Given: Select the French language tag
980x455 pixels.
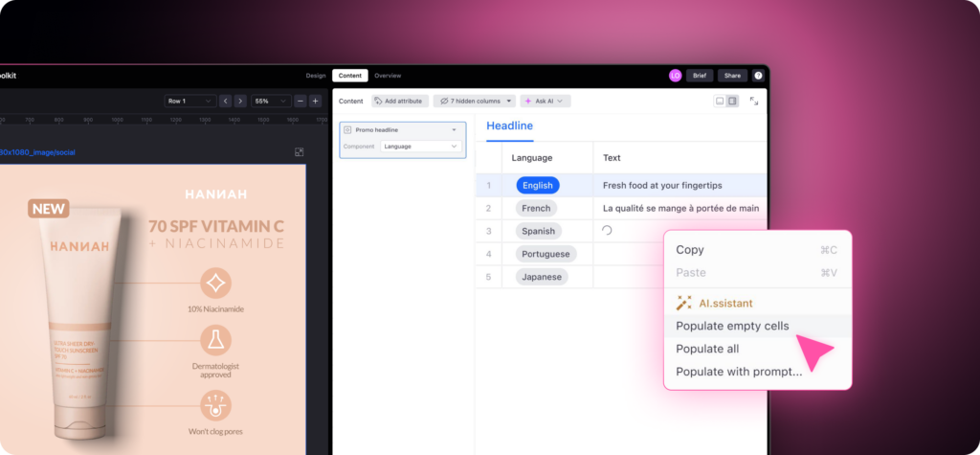Looking at the screenshot, I should pyautogui.click(x=536, y=209).
